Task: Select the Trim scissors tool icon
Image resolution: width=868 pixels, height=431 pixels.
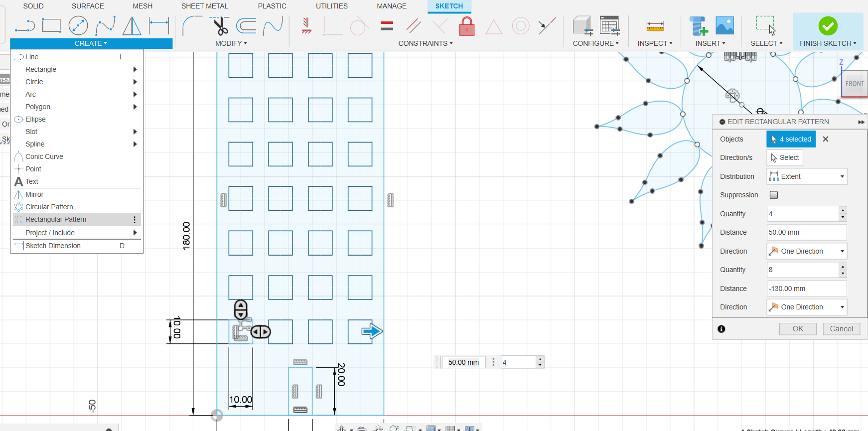Action: click(220, 25)
